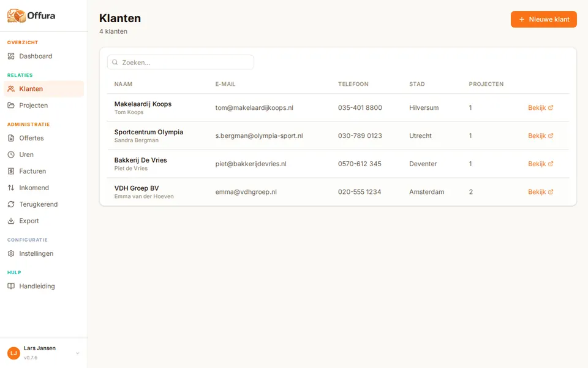The image size is (588, 368).
Task: Click external-link icon for Makelaardij Koops
Action: 551,108
